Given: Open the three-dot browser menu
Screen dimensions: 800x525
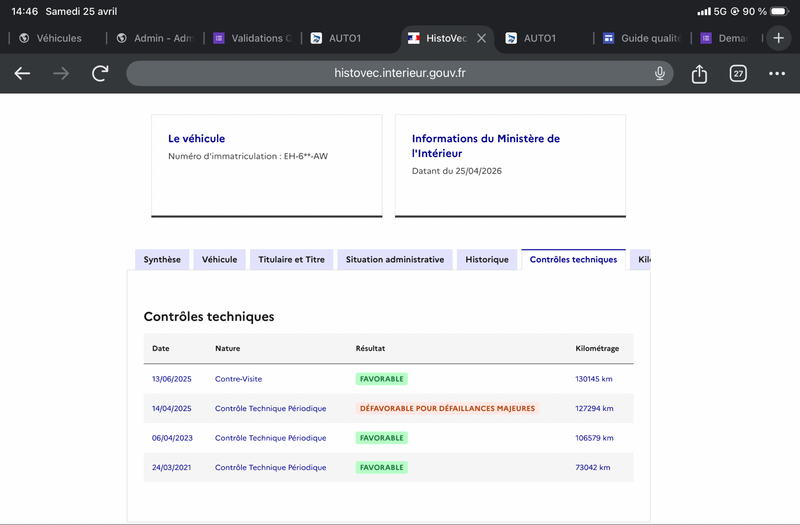Looking at the screenshot, I should (777, 74).
